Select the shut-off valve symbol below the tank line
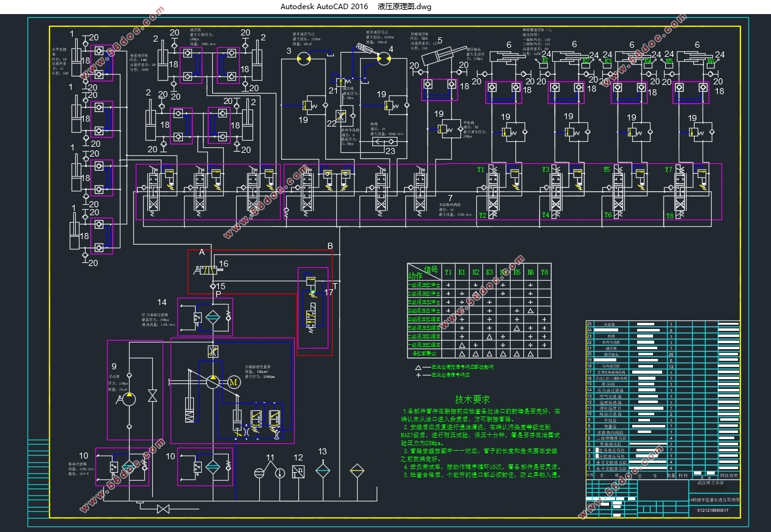Viewport: 771px width, 532px height. click(x=163, y=509)
